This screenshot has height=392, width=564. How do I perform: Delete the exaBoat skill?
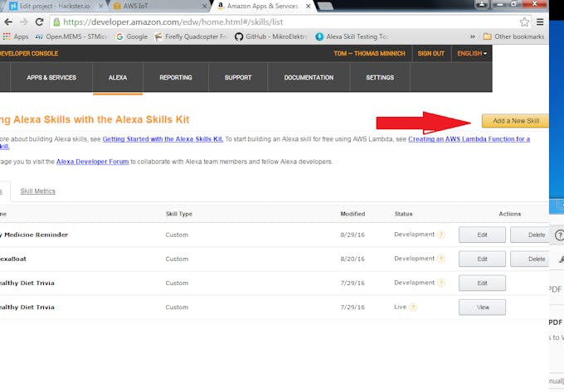pyautogui.click(x=529, y=259)
